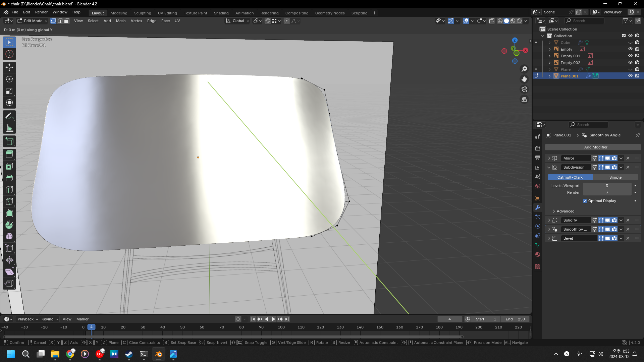Play the timeline animation

pyautogui.click(x=273, y=319)
